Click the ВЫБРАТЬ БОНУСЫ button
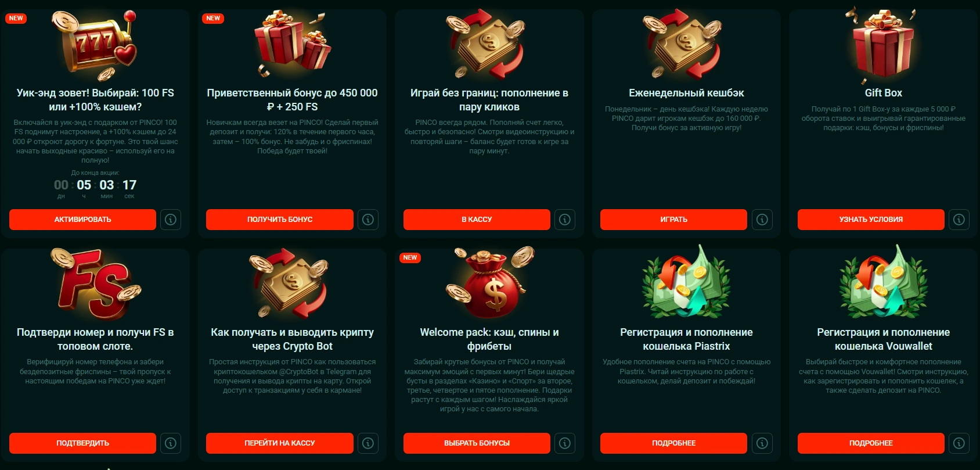Image resolution: width=980 pixels, height=470 pixels. click(x=477, y=443)
